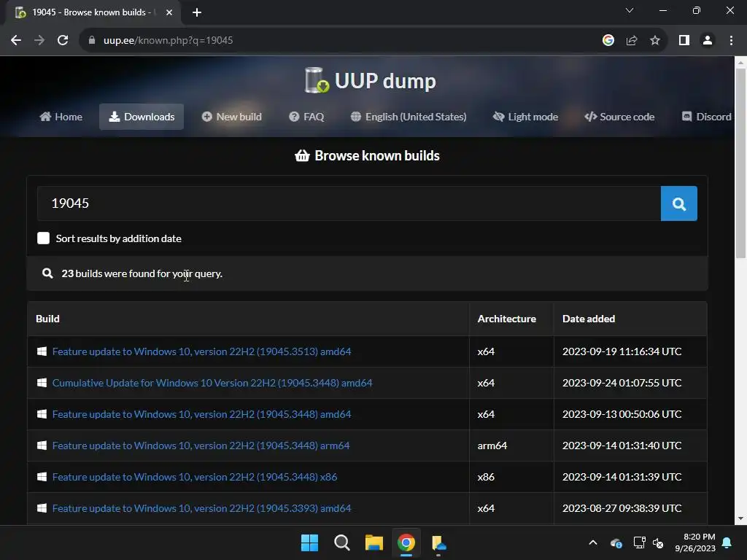The width and height of the screenshot is (747, 560).
Task: Click the UUP dump logo
Action: pyautogui.click(x=370, y=80)
